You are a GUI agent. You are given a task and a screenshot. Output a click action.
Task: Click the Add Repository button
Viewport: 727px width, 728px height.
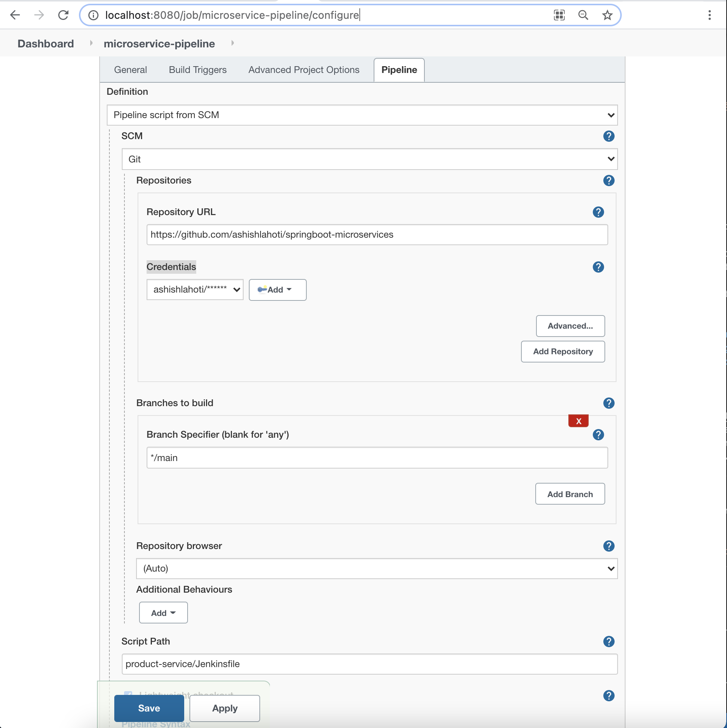click(x=563, y=351)
